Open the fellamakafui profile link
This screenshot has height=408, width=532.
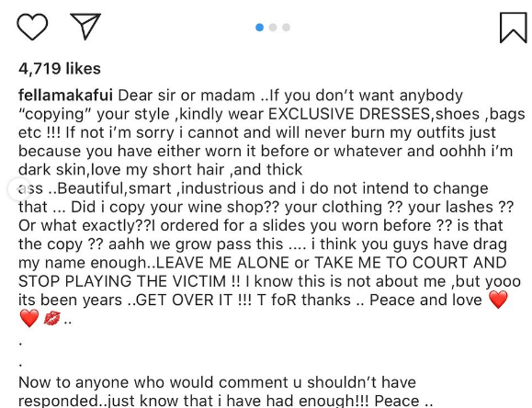pyautogui.click(x=65, y=96)
